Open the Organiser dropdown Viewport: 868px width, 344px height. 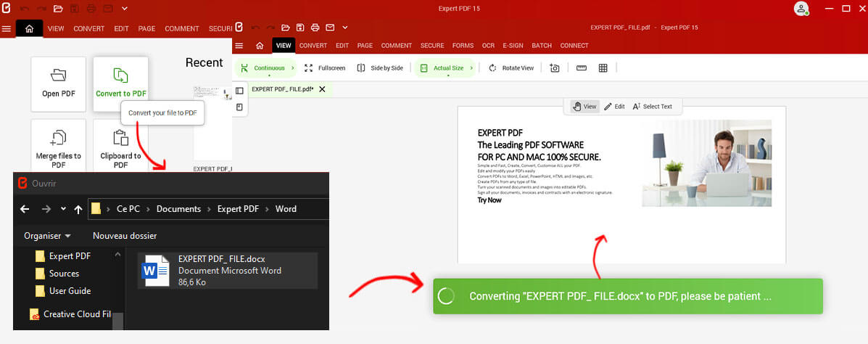47,236
